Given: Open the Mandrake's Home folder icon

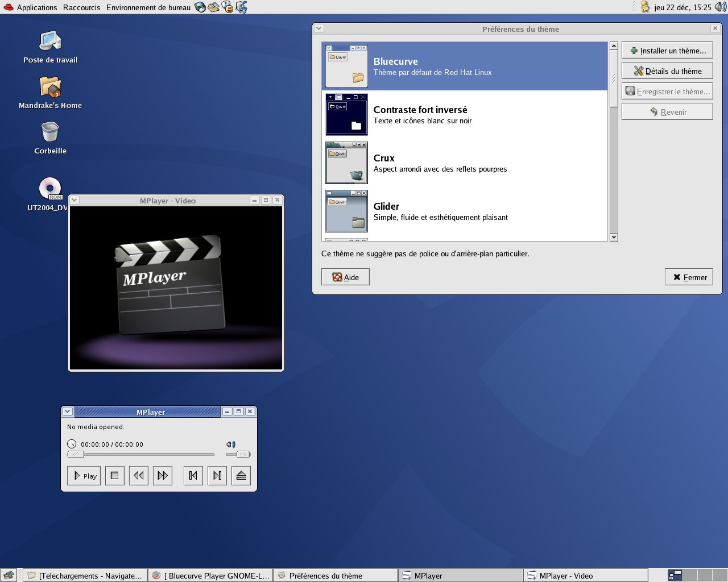Looking at the screenshot, I should pos(50,93).
